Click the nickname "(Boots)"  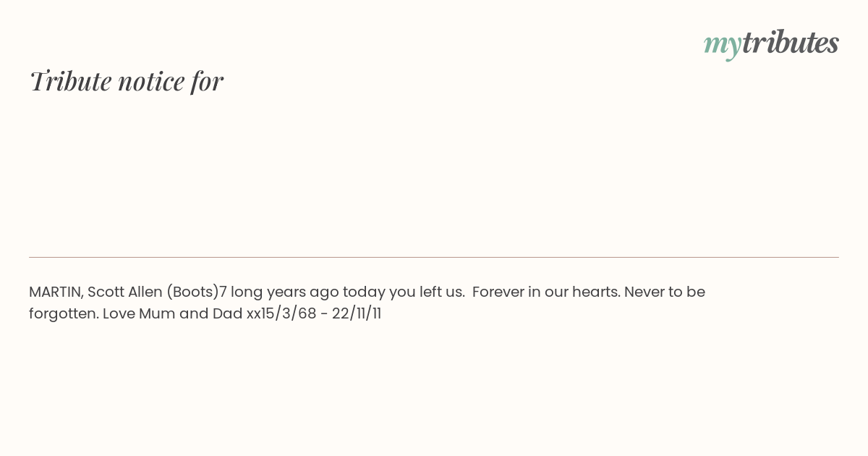192,292
